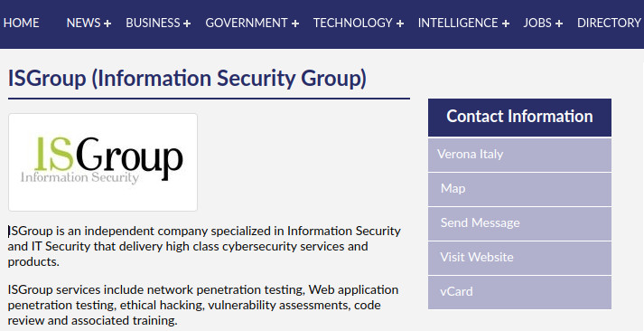Open the HOME menu item
644x331 pixels.
click(22, 23)
